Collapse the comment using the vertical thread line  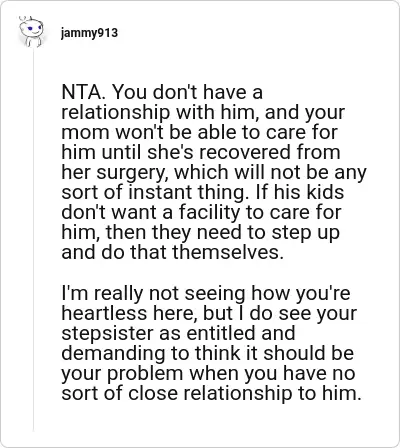coord(33,240)
